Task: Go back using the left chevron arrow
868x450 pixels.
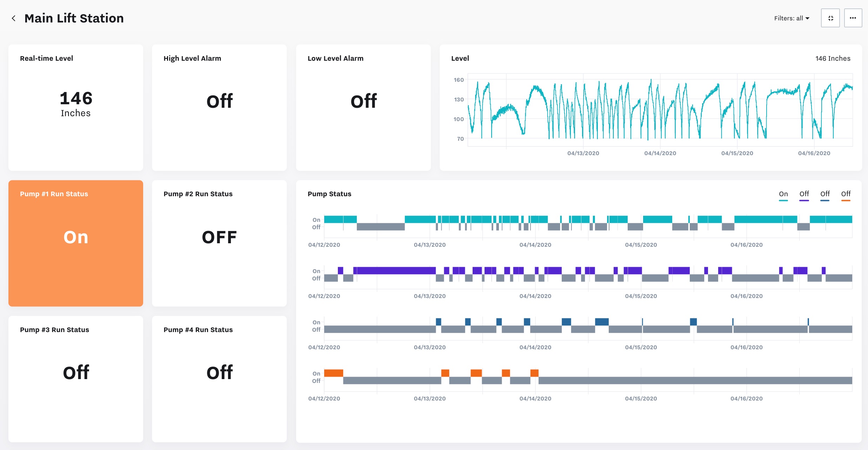Action: (x=14, y=18)
